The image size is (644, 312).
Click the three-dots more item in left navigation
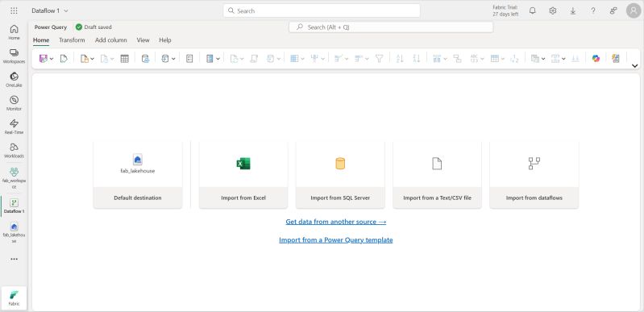(x=14, y=260)
